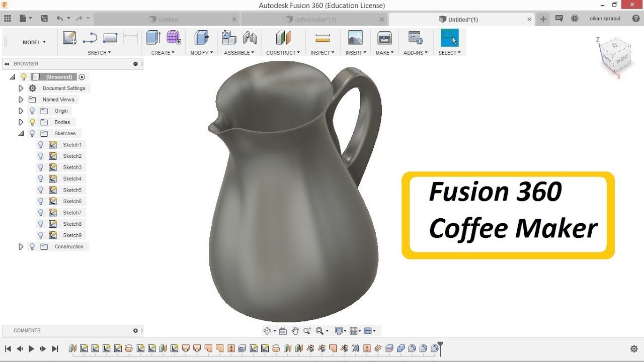Open the Grid and Snaps dropdown
The image size is (644, 362).
pos(356,331)
